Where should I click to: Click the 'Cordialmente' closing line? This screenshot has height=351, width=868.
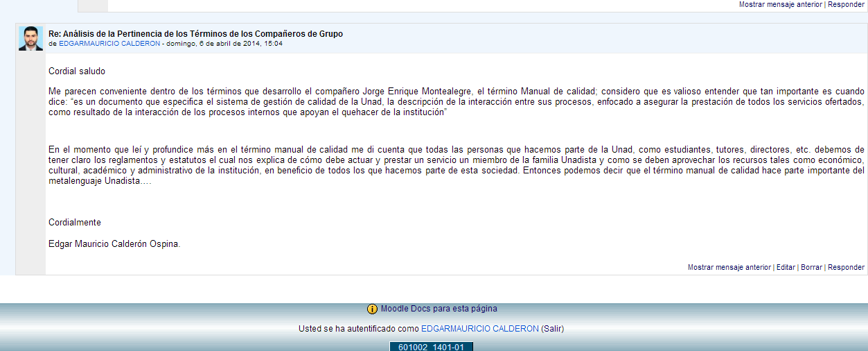coord(75,223)
